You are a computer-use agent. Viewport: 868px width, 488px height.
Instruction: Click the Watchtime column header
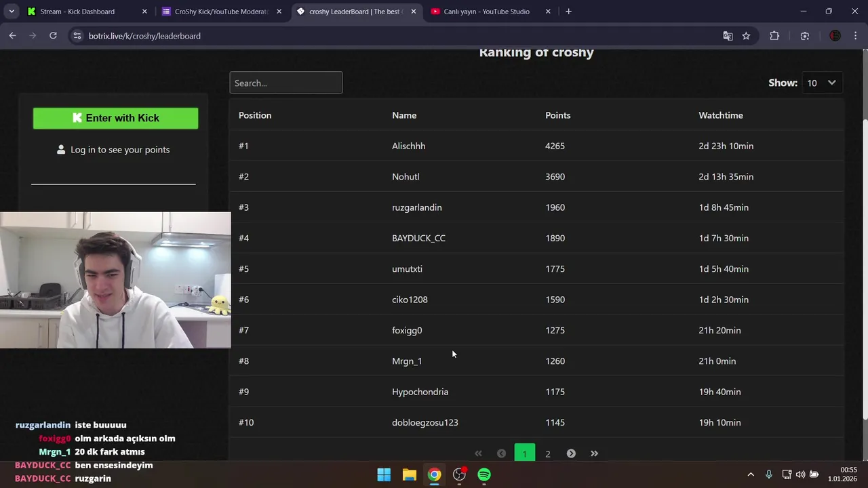pyautogui.click(x=721, y=115)
